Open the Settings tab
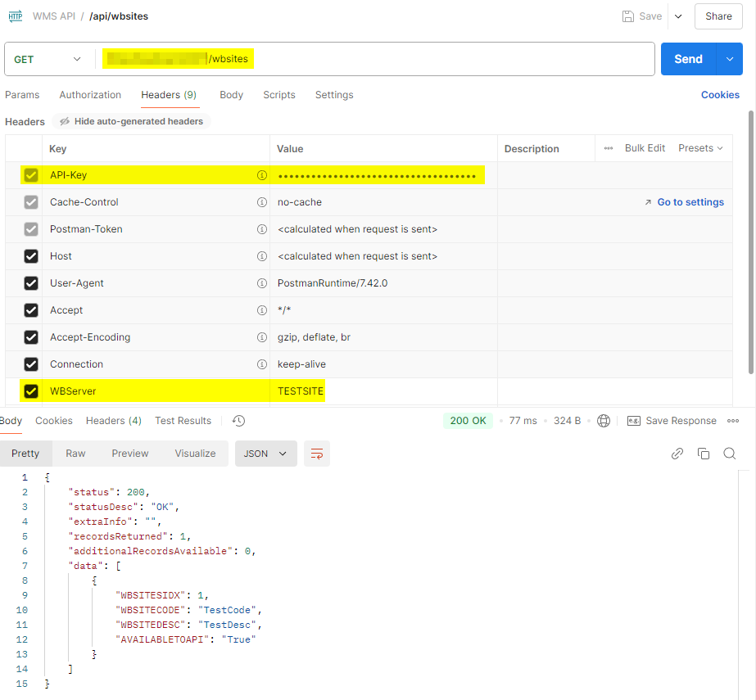756x700 pixels. click(x=334, y=95)
